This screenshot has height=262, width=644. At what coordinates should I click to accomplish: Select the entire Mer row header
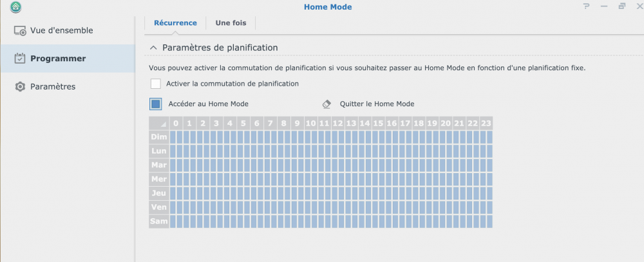click(x=158, y=179)
